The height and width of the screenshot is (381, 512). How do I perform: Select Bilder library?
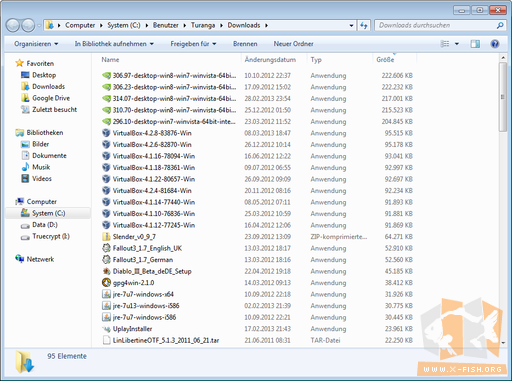tap(40, 144)
